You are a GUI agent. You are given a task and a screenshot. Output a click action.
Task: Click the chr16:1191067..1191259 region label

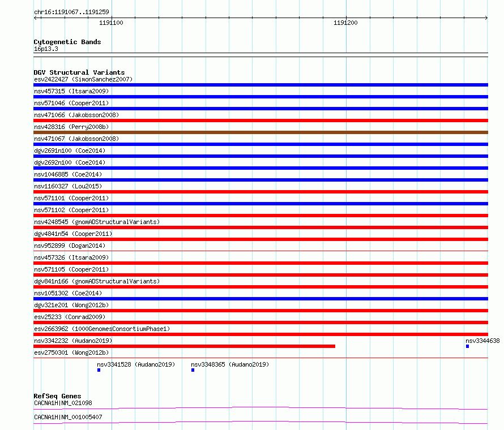(x=71, y=12)
